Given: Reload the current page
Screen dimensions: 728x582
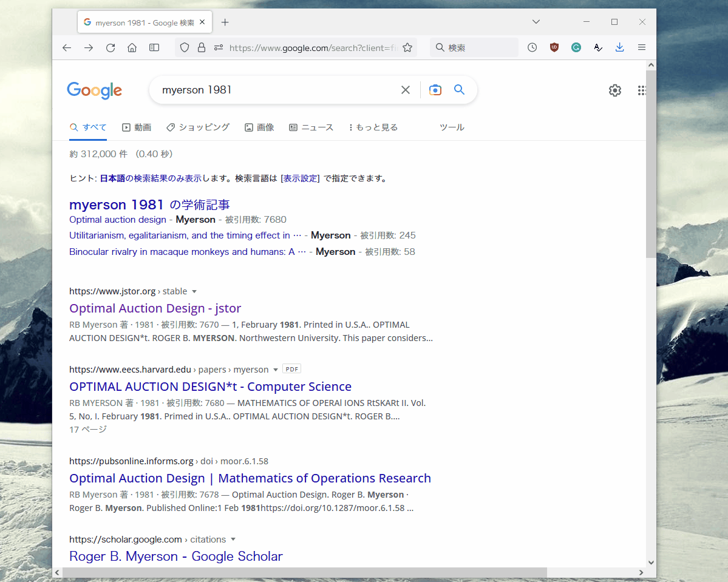Looking at the screenshot, I should 111,48.
